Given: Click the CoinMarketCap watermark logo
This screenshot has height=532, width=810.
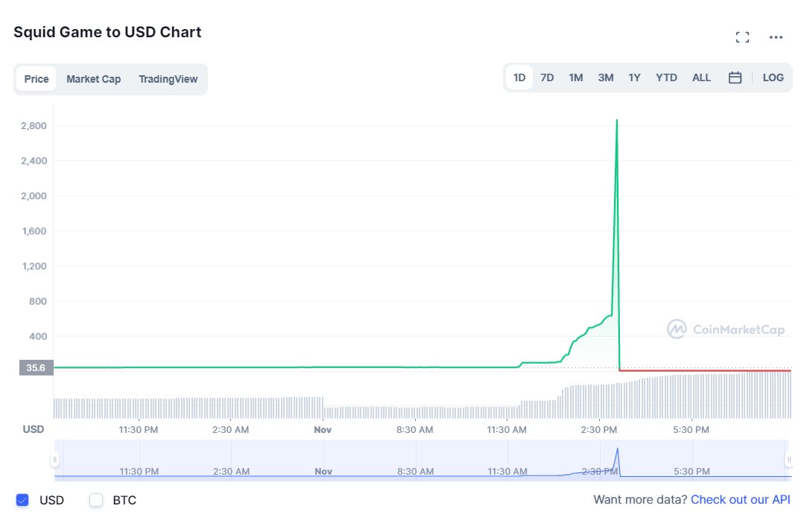Looking at the screenshot, I should (726, 329).
